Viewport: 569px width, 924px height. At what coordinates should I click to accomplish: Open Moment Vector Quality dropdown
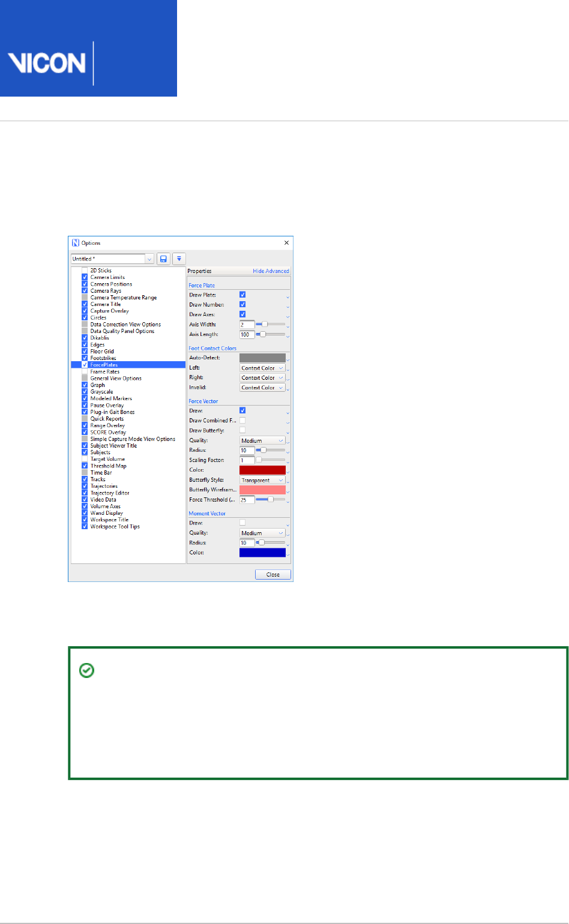(262, 533)
